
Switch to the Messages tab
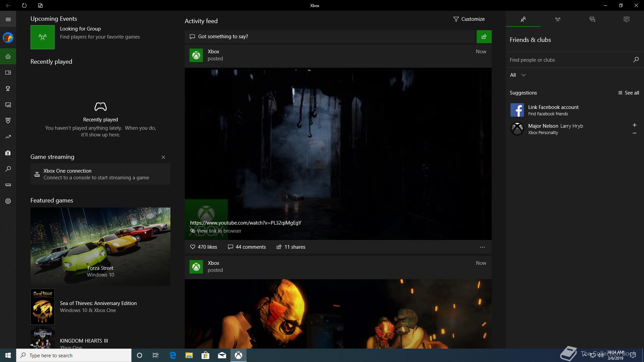point(592,19)
